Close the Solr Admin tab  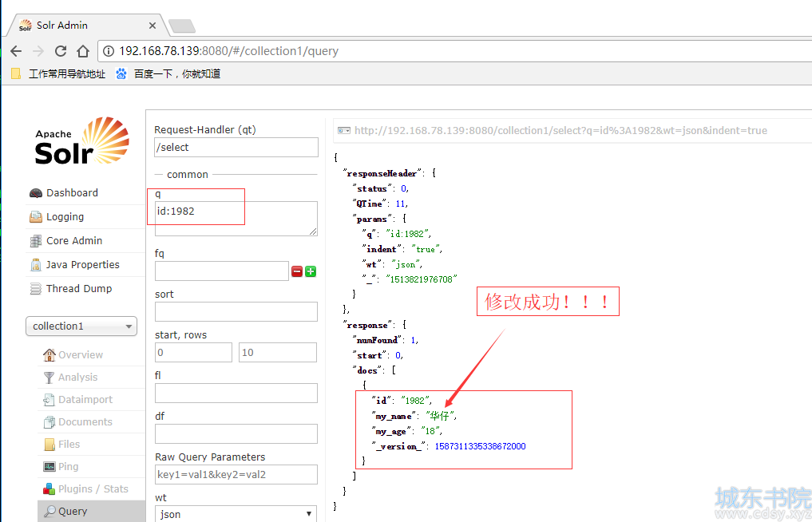152,26
